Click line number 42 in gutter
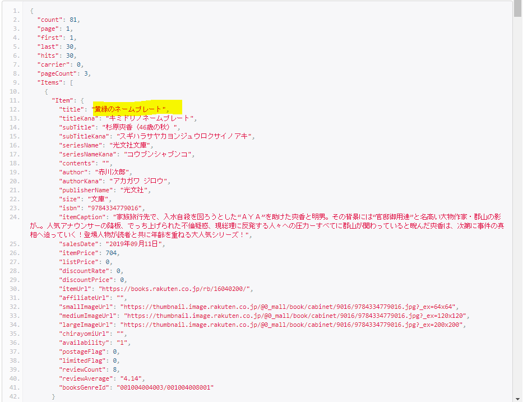This screenshot has height=402, width=532. 14,396
